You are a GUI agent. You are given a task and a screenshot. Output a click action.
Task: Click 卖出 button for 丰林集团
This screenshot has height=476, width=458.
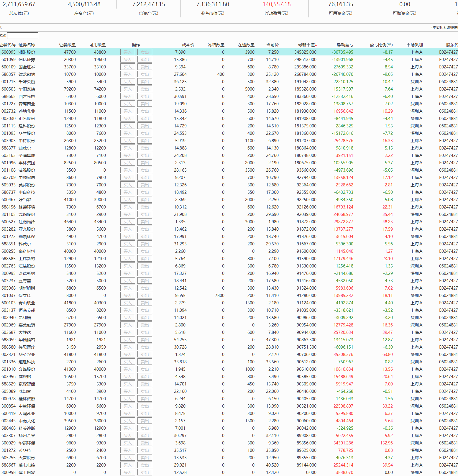point(145,163)
